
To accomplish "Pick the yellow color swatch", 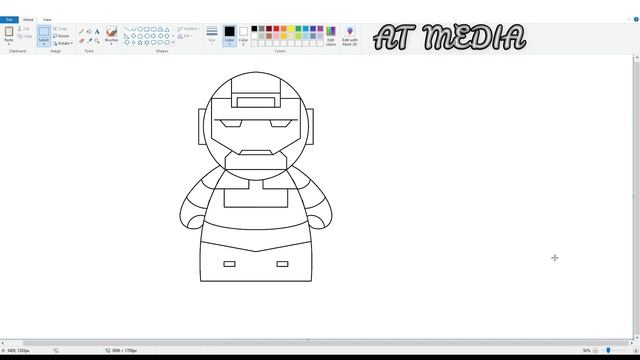I will click(x=291, y=29).
